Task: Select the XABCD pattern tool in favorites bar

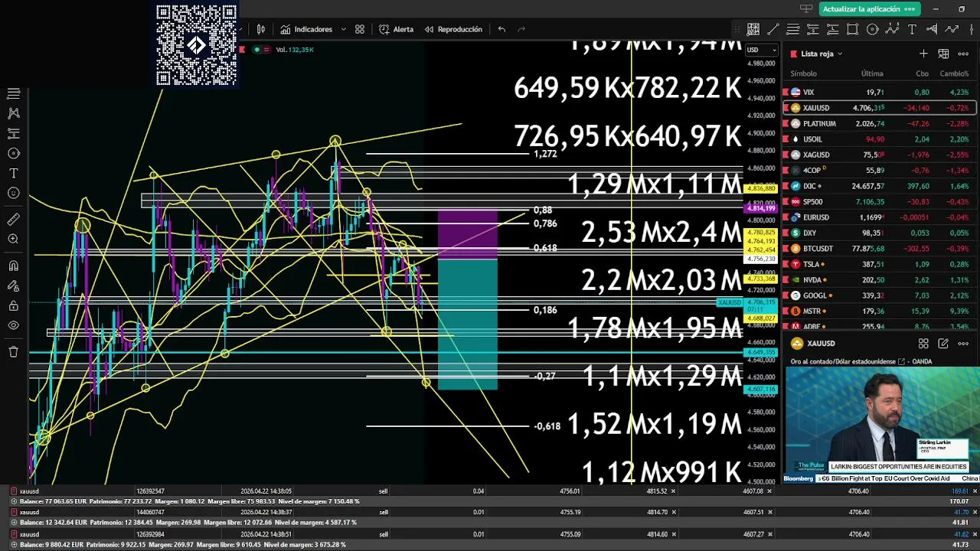Action: (892, 29)
